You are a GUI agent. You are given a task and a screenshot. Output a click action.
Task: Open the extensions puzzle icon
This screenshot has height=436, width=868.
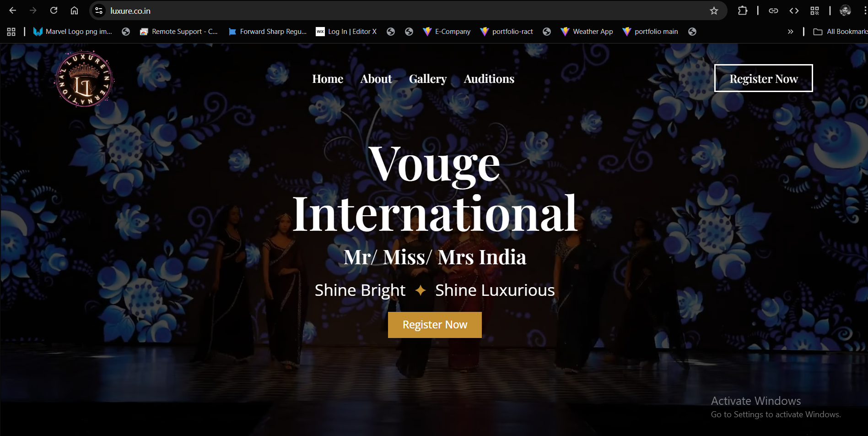point(743,11)
